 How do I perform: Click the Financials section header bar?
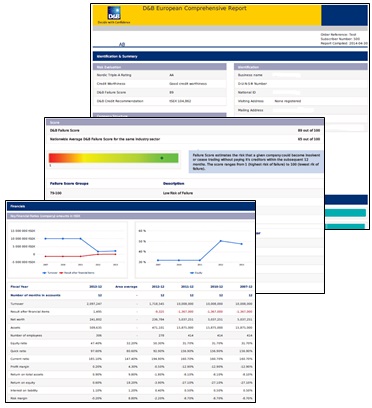point(131,206)
